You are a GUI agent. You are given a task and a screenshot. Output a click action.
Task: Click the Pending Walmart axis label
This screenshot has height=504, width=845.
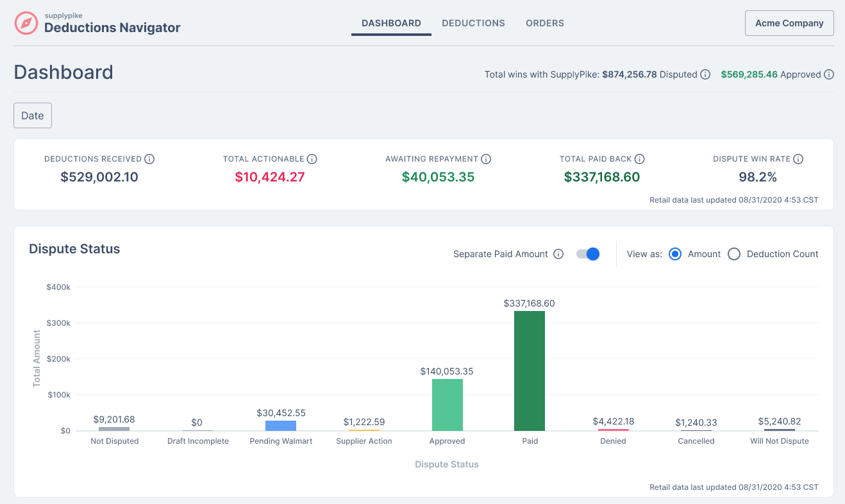point(281,441)
